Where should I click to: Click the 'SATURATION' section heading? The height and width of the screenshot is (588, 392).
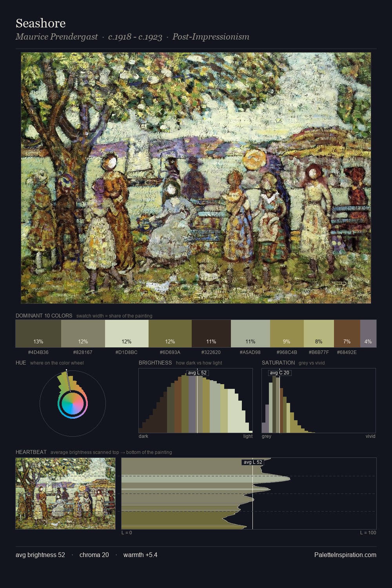point(278,363)
